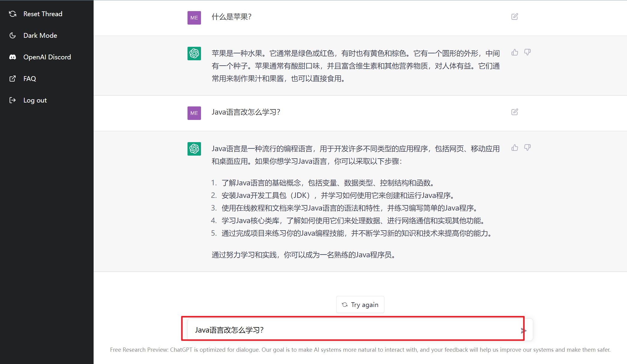Toggle Dark Mode on
Image resolution: width=627 pixels, height=364 pixels.
point(40,35)
